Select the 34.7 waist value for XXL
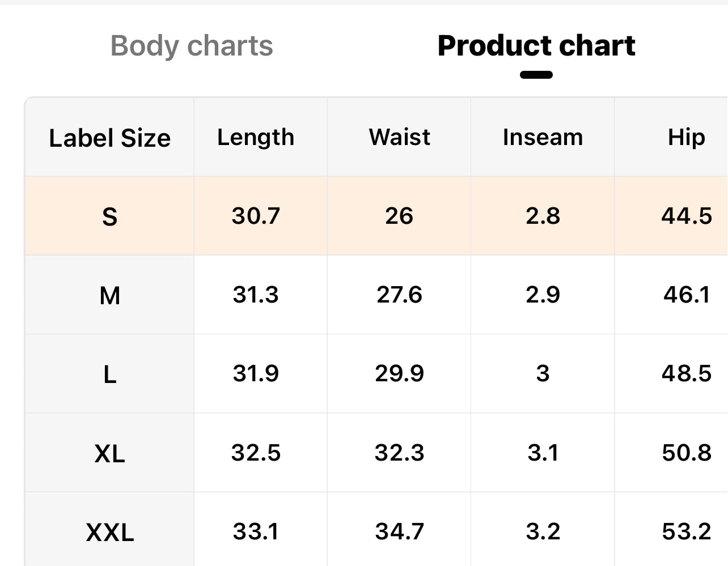This screenshot has width=728, height=566. 399,531
